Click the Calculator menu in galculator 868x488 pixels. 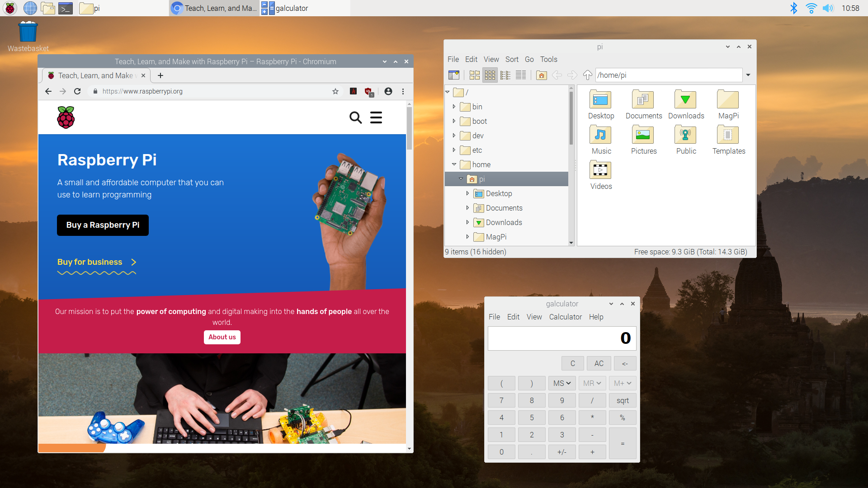[565, 316]
